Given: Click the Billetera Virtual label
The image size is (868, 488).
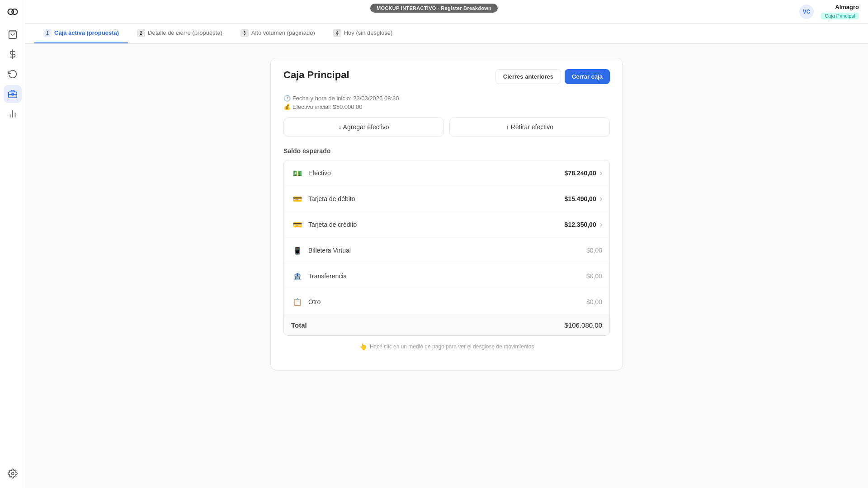Looking at the screenshot, I should (330, 250).
